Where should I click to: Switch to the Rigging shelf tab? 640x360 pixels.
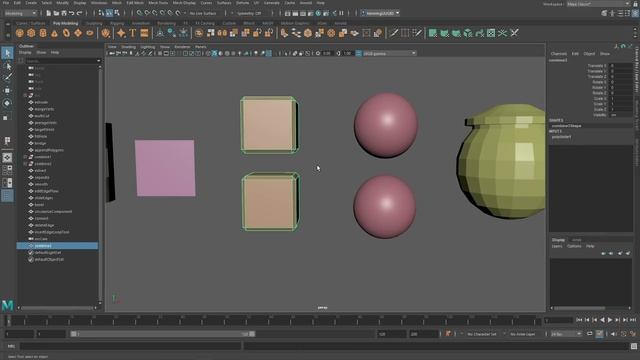click(x=117, y=23)
